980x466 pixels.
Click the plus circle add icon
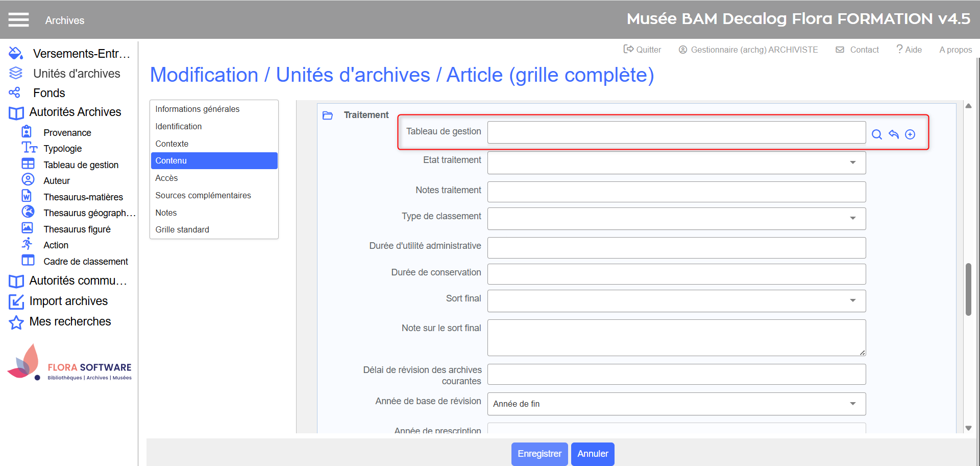910,134
